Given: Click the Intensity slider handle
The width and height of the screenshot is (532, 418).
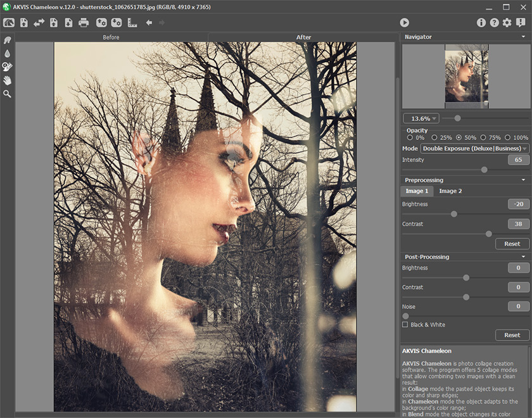Looking at the screenshot, I should (x=484, y=170).
